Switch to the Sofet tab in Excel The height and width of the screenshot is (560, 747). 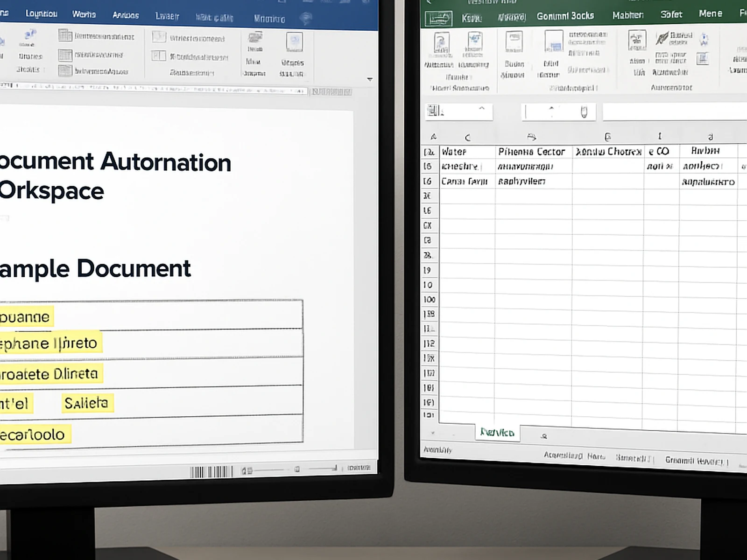[671, 14]
